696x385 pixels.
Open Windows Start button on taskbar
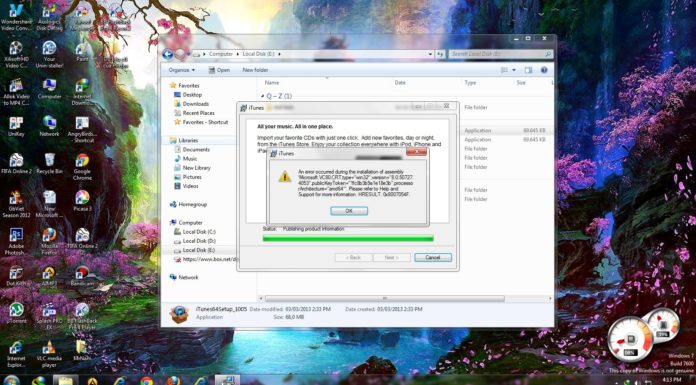(x=12, y=381)
